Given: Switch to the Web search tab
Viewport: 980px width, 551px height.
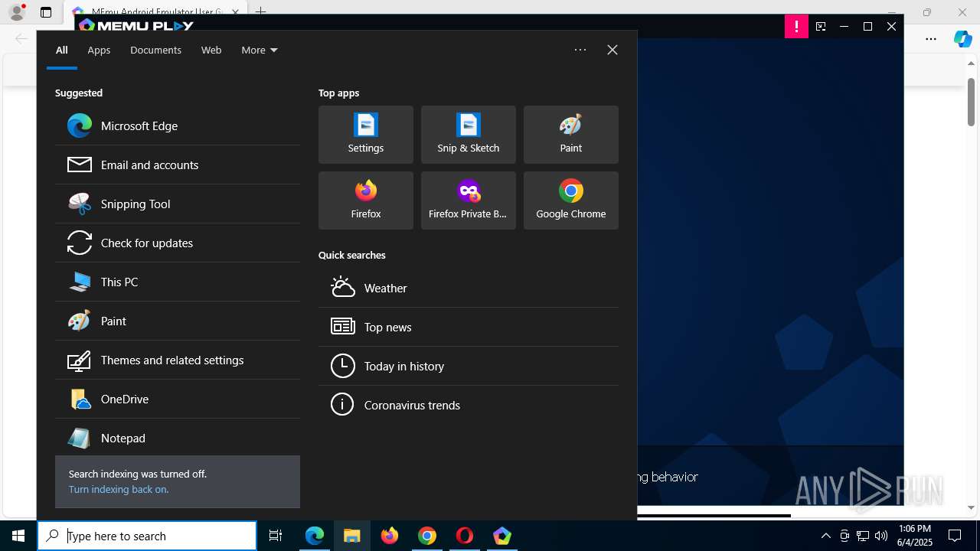Looking at the screenshot, I should 211,50.
